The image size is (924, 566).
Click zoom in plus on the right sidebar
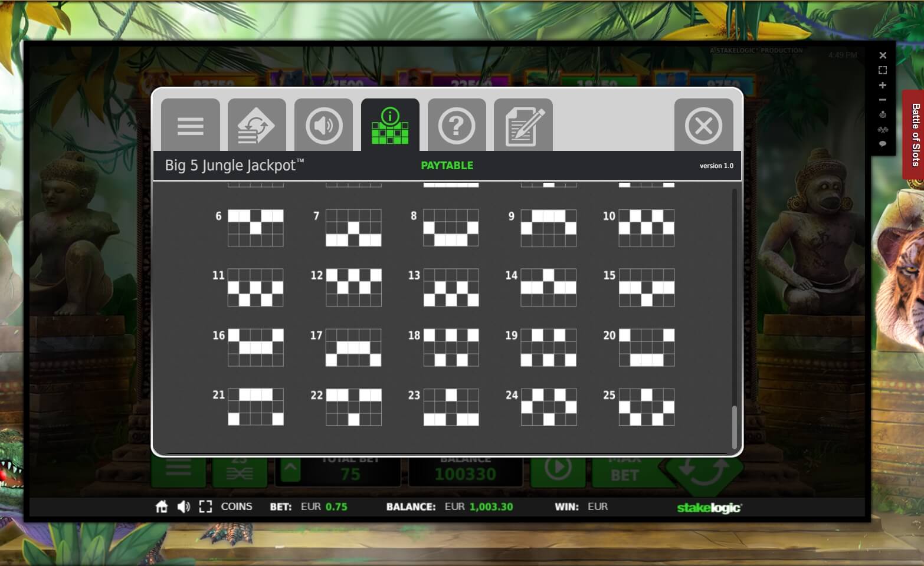(x=883, y=85)
